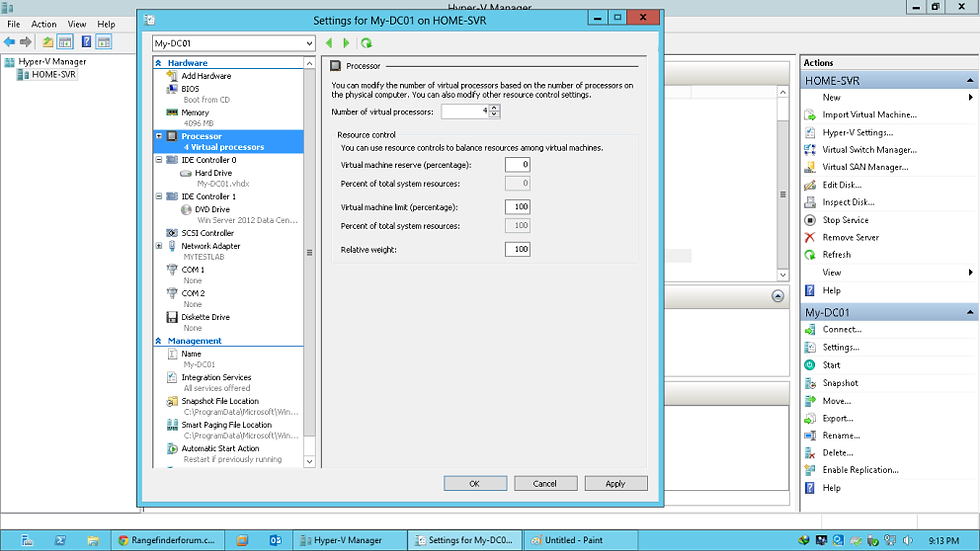The height and width of the screenshot is (551, 980).
Task: Expand the New submenu arrow in Actions
Action: (x=970, y=97)
